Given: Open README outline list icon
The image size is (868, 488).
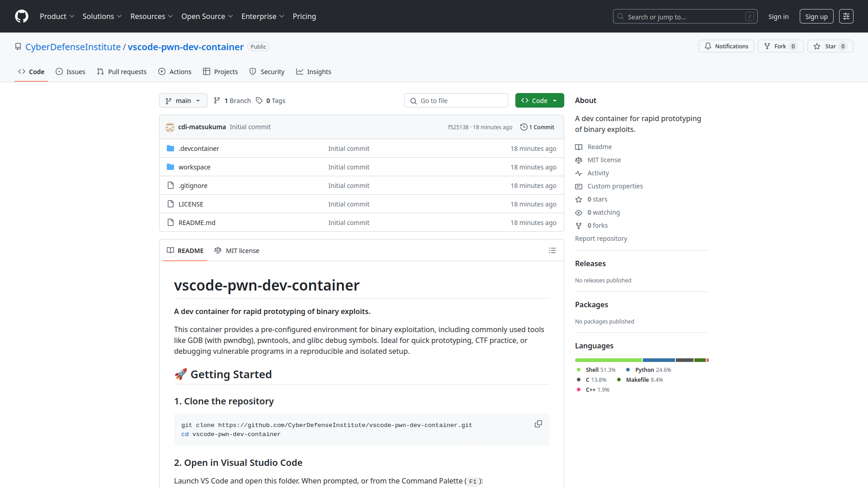Looking at the screenshot, I should point(552,250).
